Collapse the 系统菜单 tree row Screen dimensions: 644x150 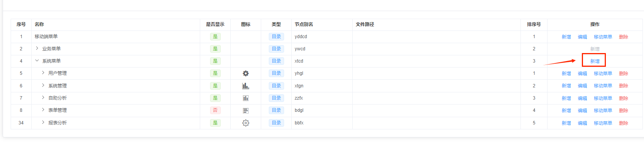pyautogui.click(x=37, y=61)
